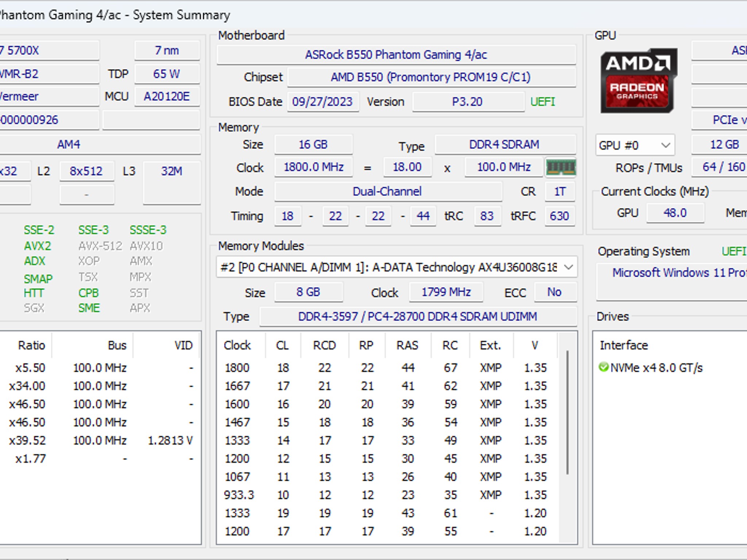Click the BIOS date 09/27/2023 field
Screen dimensions: 747x560
point(322,101)
